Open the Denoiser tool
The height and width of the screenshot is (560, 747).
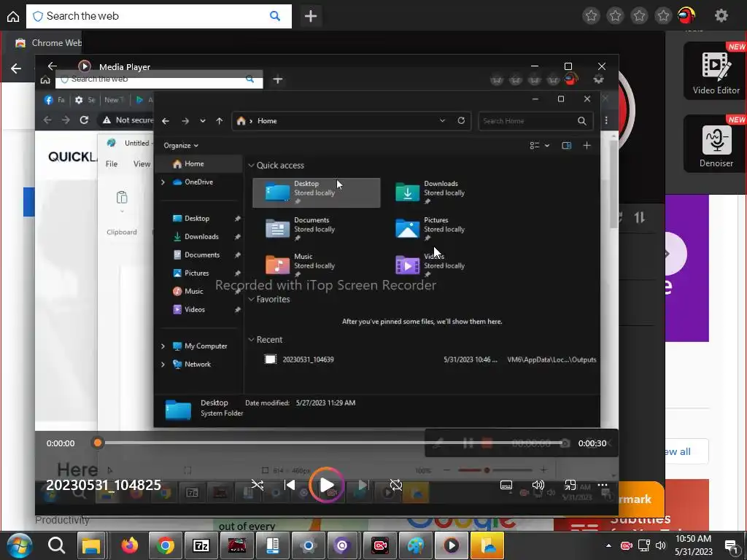pyautogui.click(x=716, y=144)
